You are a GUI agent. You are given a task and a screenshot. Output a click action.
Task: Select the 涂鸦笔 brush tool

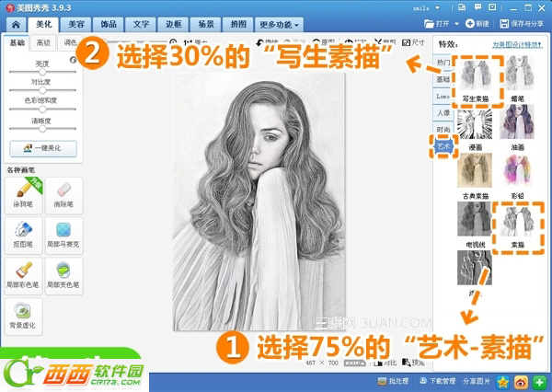pyautogui.click(x=24, y=195)
